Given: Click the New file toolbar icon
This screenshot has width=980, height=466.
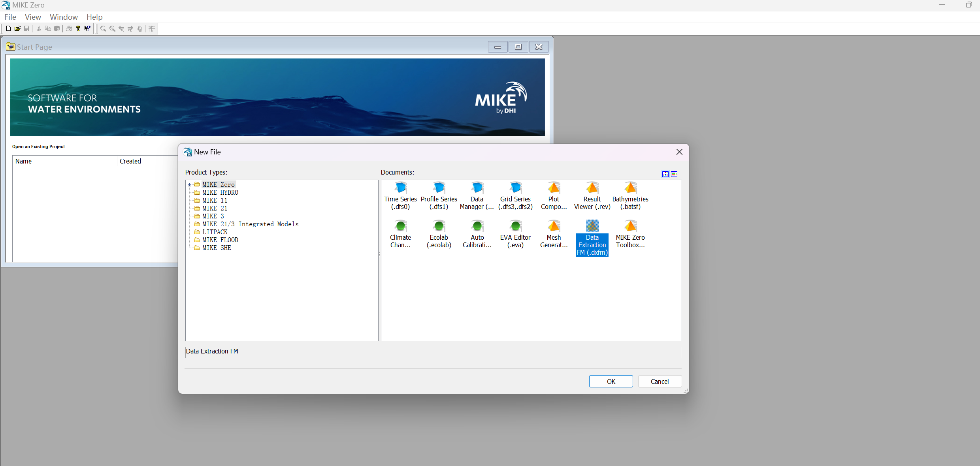Looking at the screenshot, I should 8,28.
